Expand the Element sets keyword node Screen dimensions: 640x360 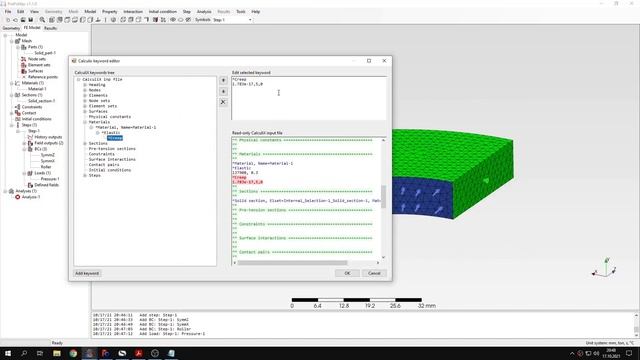[x=85, y=106]
